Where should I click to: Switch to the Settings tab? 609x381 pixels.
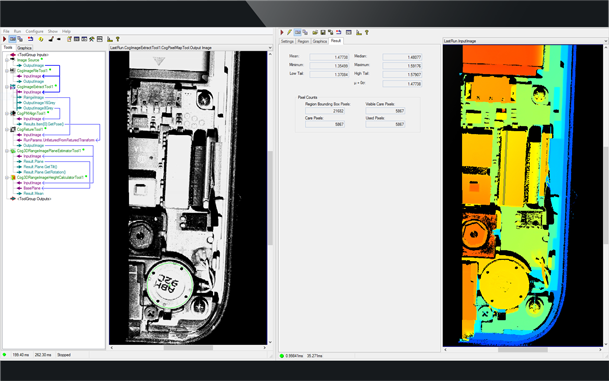coord(287,41)
